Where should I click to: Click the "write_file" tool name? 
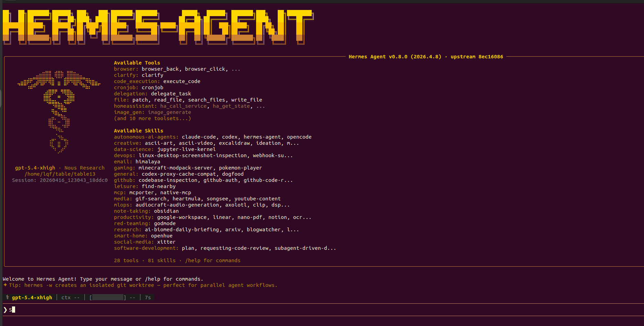tap(247, 100)
